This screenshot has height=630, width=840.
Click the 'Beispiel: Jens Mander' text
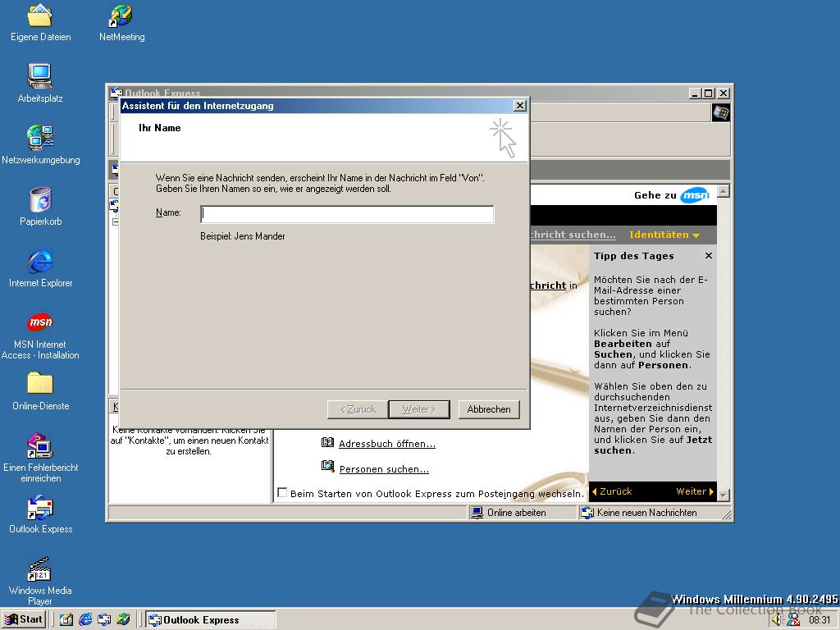pyautogui.click(x=243, y=236)
